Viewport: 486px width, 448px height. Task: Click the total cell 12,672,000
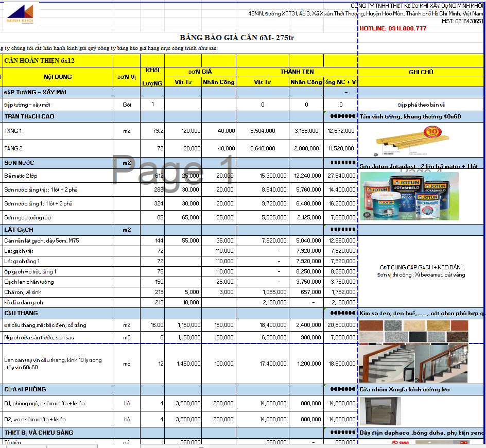[341, 131]
